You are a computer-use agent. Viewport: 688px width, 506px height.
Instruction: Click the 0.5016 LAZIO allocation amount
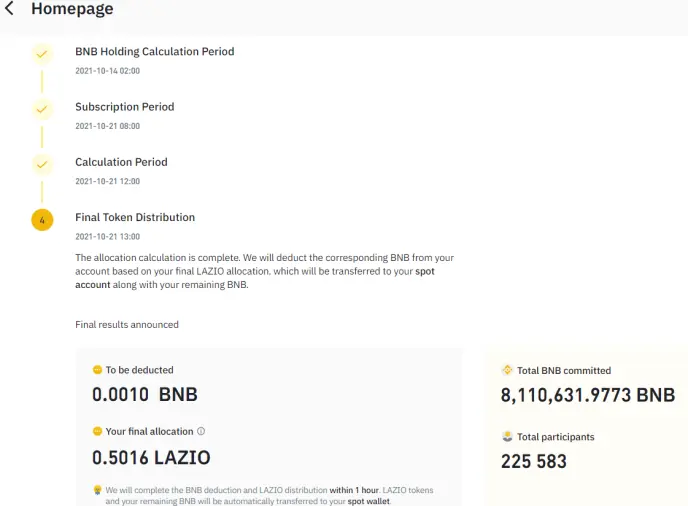click(x=151, y=458)
